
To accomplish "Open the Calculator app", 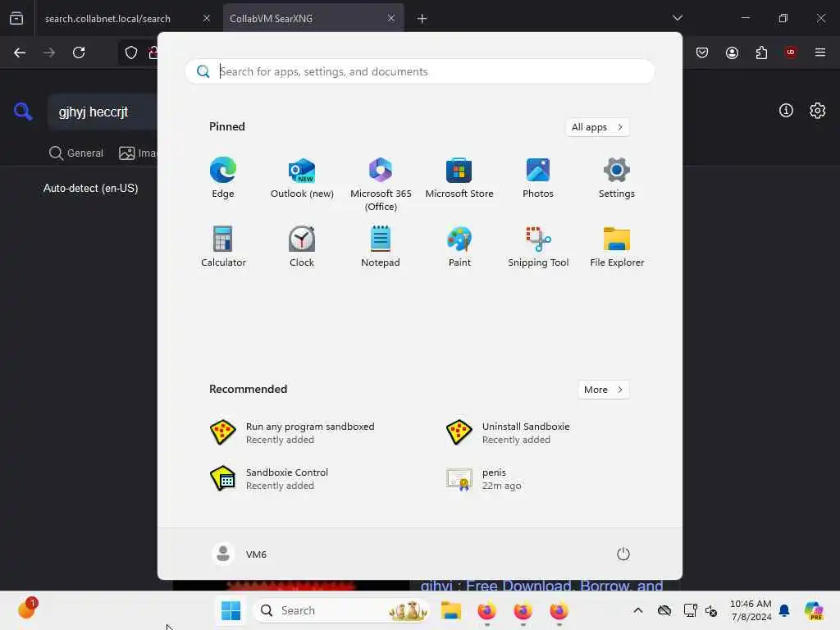I will click(x=223, y=246).
